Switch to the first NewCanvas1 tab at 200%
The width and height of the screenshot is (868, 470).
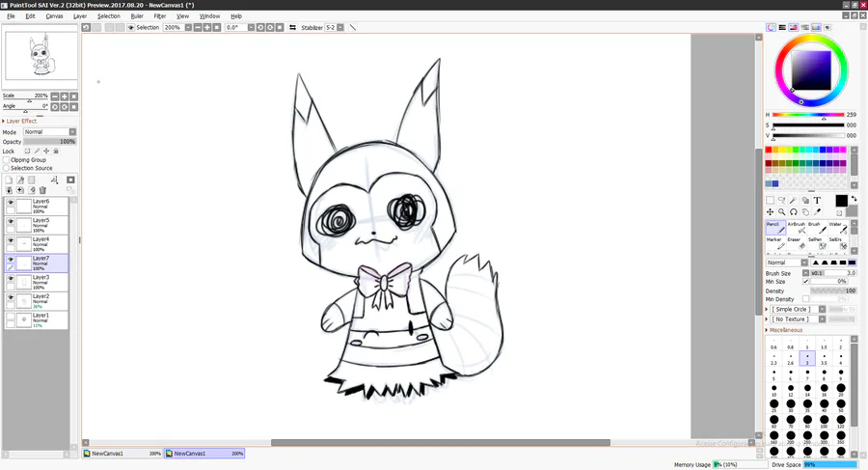122,454
